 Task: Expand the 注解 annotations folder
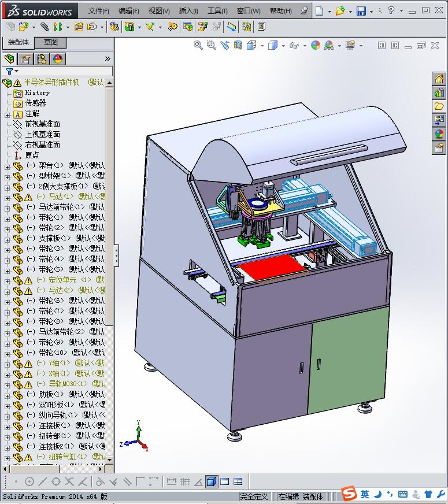pos(7,115)
